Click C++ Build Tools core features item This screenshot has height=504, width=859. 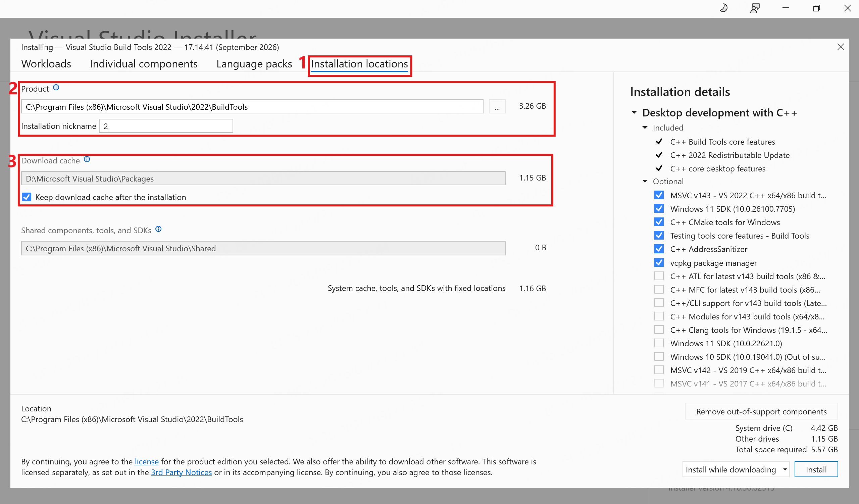click(x=723, y=142)
